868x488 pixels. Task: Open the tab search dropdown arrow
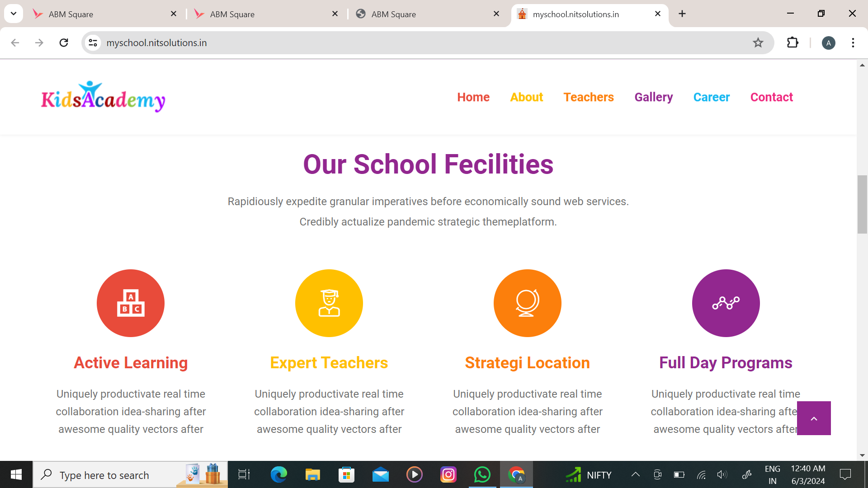(x=14, y=14)
